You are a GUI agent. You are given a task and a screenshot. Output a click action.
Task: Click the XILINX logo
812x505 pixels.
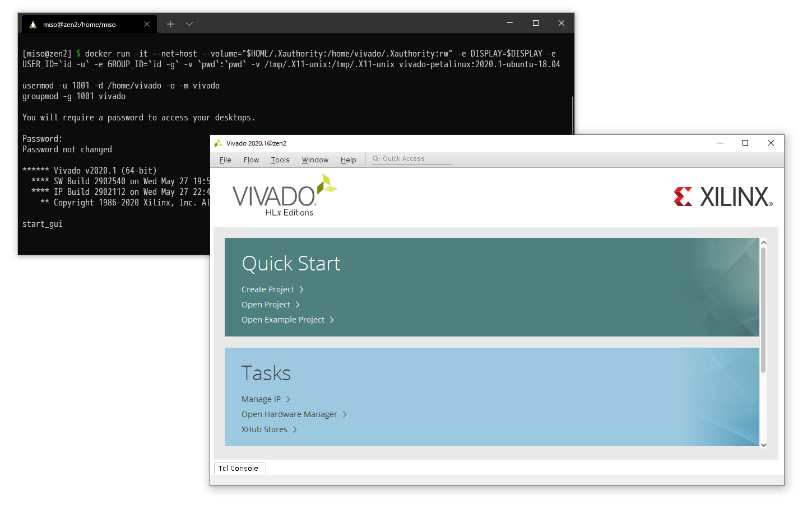coord(723,196)
